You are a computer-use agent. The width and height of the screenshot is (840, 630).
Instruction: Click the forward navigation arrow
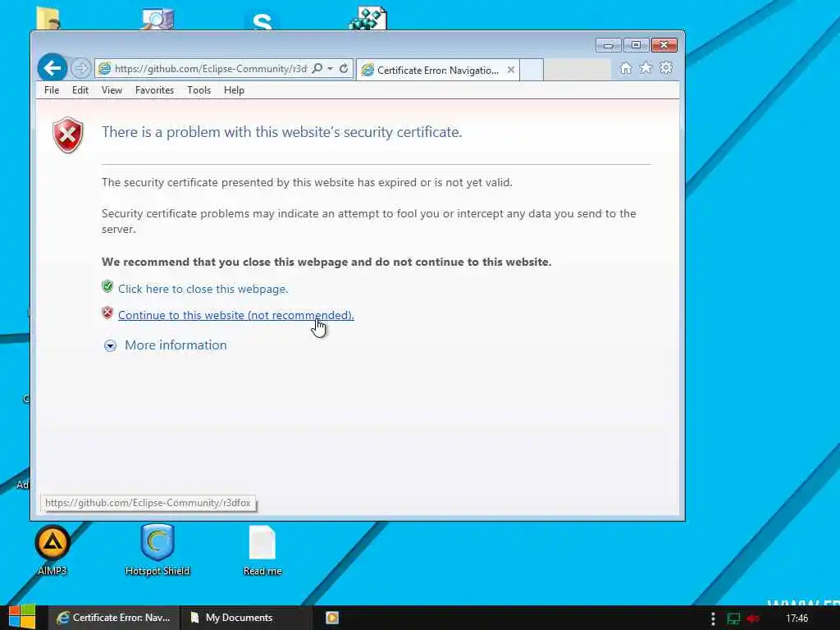tap(80, 68)
